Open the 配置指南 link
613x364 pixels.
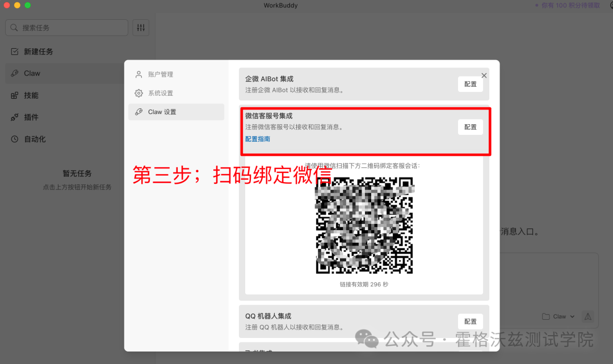[x=258, y=139]
